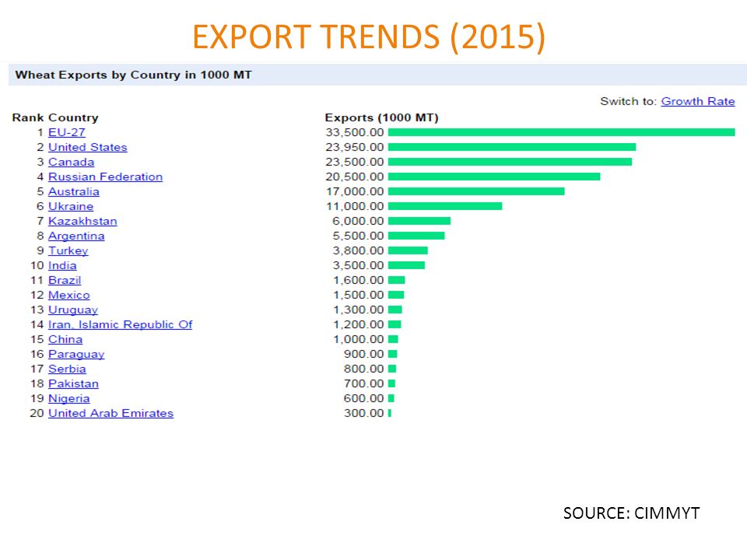
Task: Open the EU-27 country link
Action: tap(67, 132)
